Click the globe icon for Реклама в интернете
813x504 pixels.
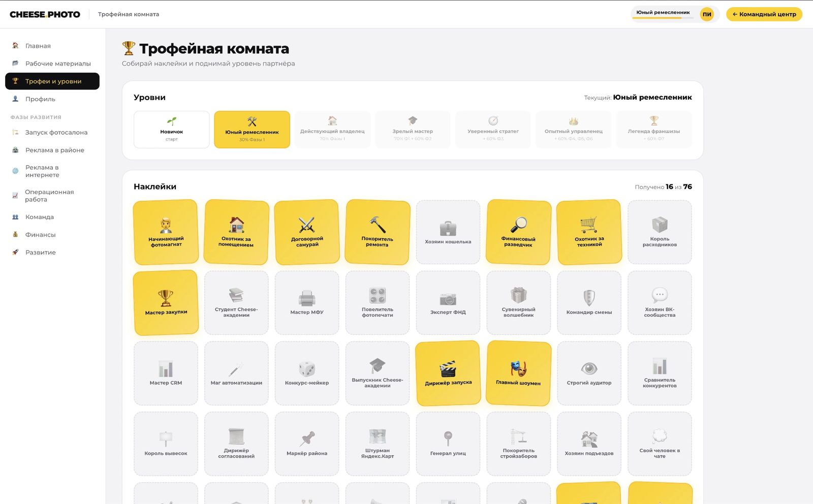point(15,171)
